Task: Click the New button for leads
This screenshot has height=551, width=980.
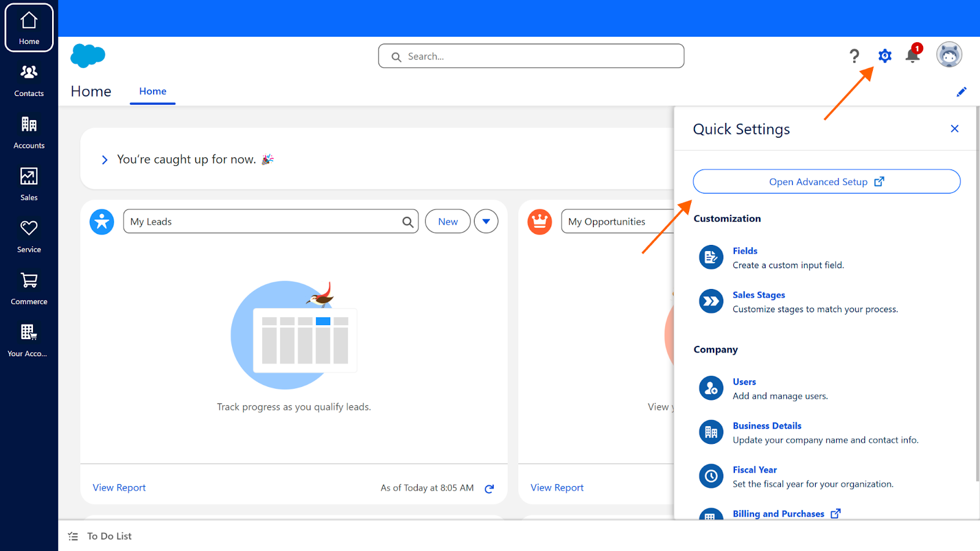Action: tap(448, 222)
